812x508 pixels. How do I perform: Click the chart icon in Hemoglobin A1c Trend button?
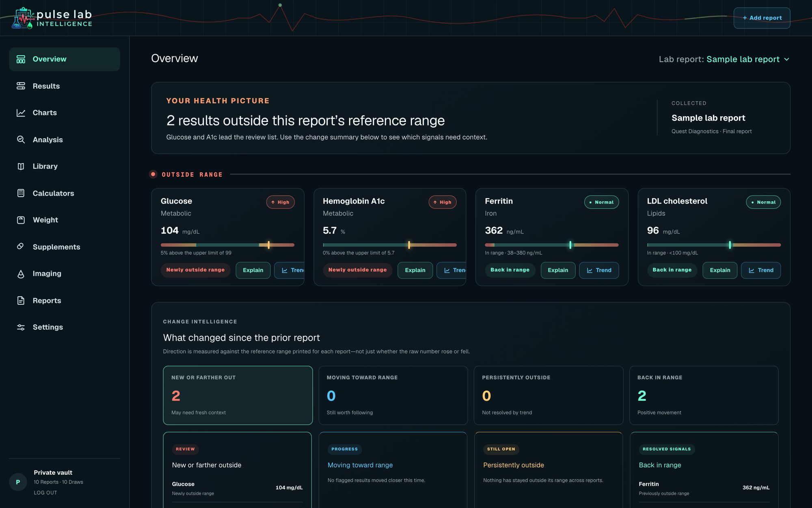pos(447,270)
